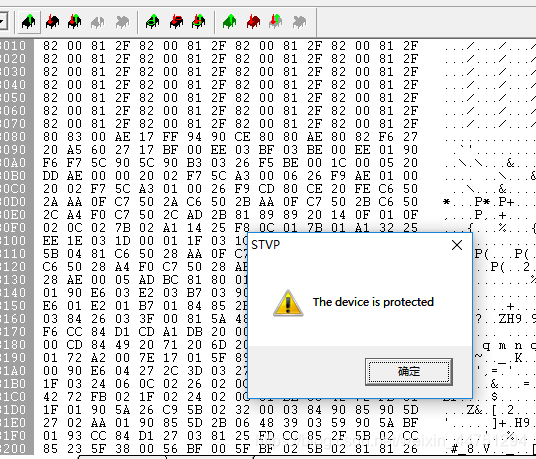Select the first byte DD in row 0B0
Image resolution: width=536 pixels, height=459 pixels.
click(50, 176)
